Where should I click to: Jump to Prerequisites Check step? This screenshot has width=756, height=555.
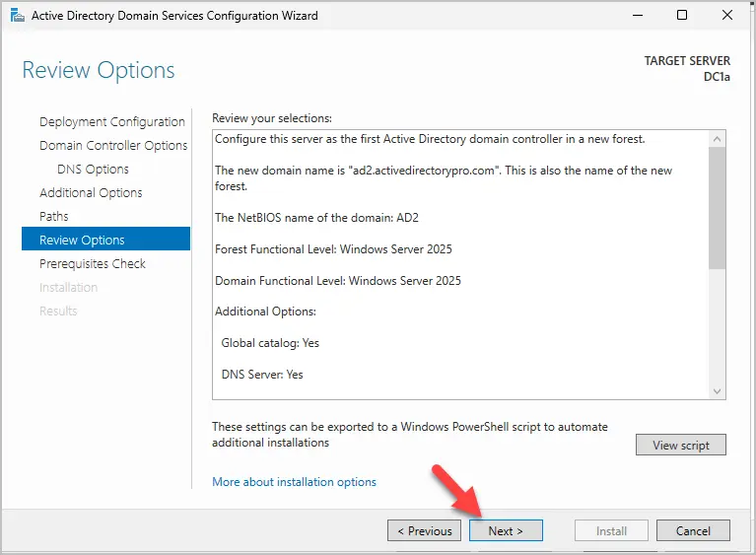tap(93, 264)
